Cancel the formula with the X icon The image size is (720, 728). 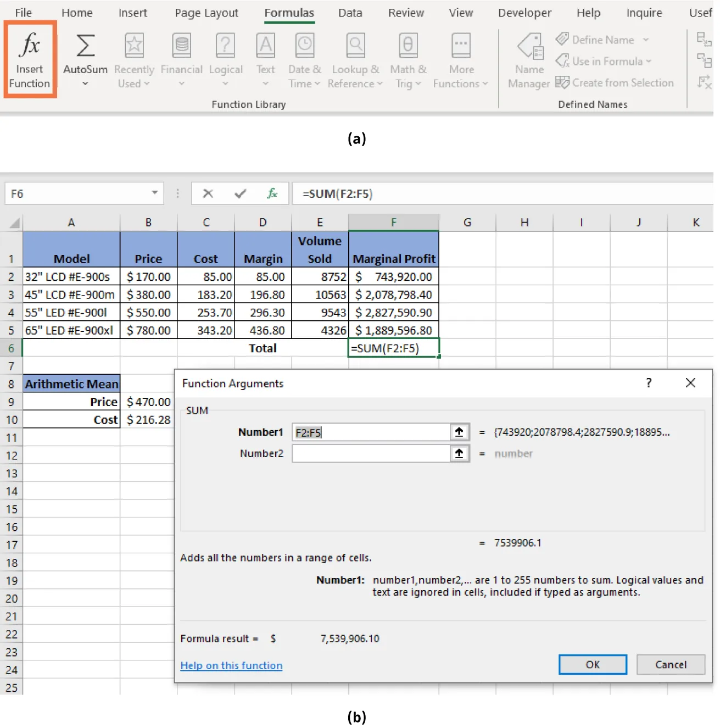click(x=208, y=193)
